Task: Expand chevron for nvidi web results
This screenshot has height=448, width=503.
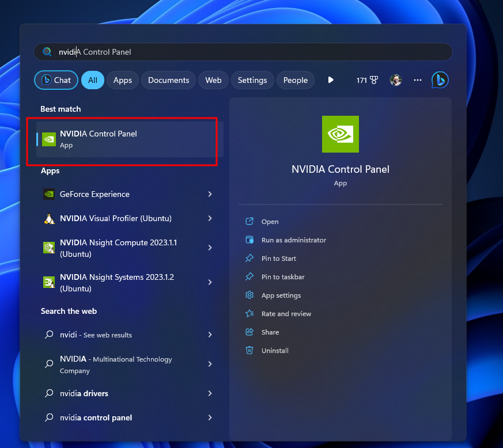Action: coord(210,335)
